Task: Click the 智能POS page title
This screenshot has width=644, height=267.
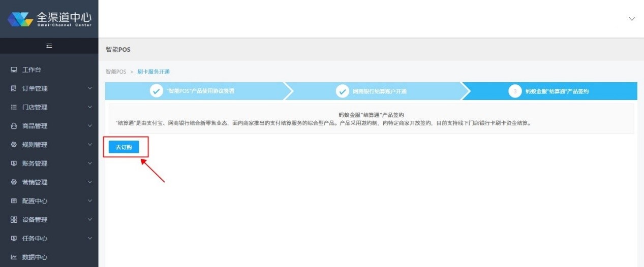Action: 118,50
